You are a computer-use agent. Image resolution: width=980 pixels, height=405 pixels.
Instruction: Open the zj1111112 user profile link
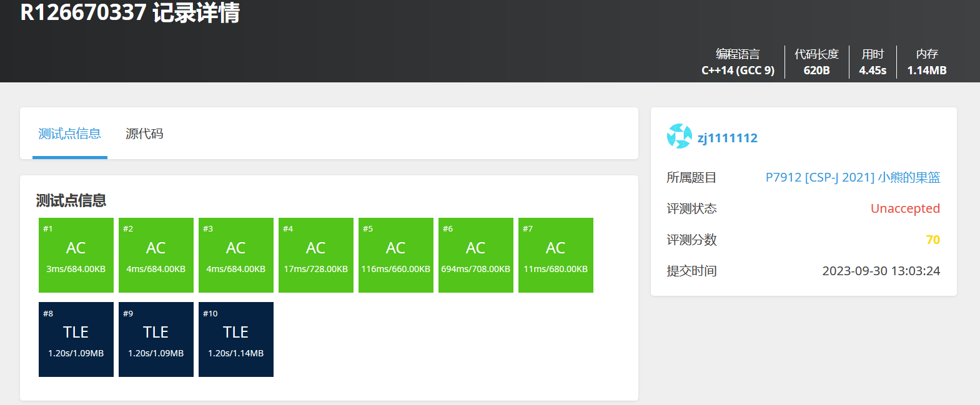click(x=728, y=138)
